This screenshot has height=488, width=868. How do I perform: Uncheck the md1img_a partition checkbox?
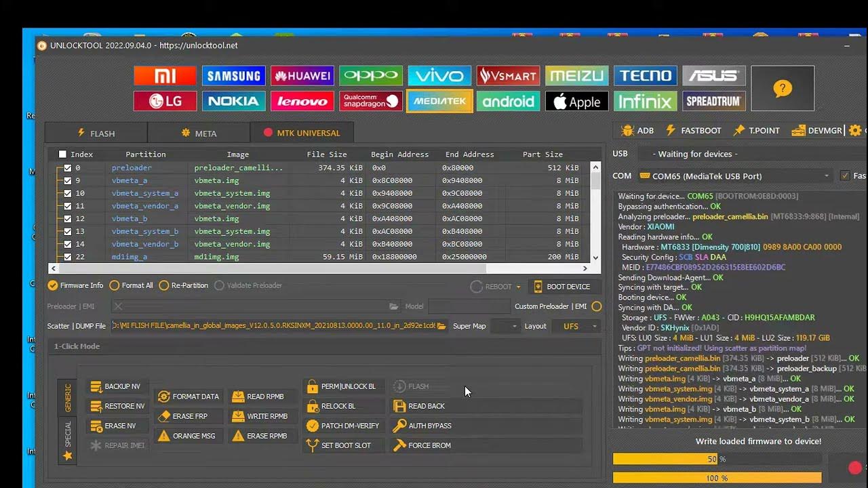(x=67, y=257)
